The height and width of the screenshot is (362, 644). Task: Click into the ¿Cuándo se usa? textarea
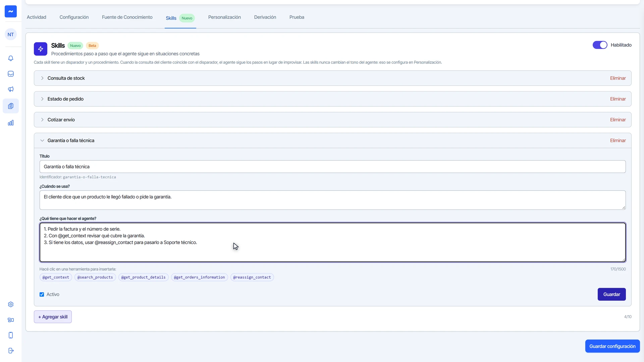[332, 200]
